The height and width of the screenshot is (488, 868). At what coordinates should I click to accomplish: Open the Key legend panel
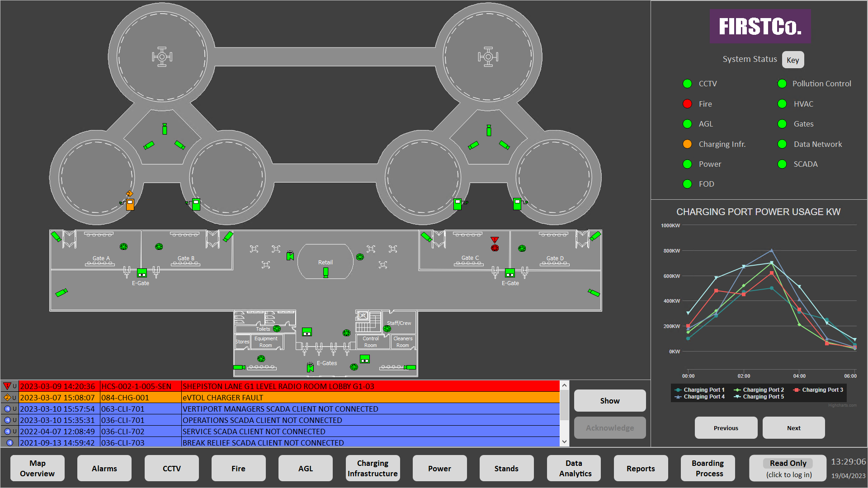(x=793, y=59)
